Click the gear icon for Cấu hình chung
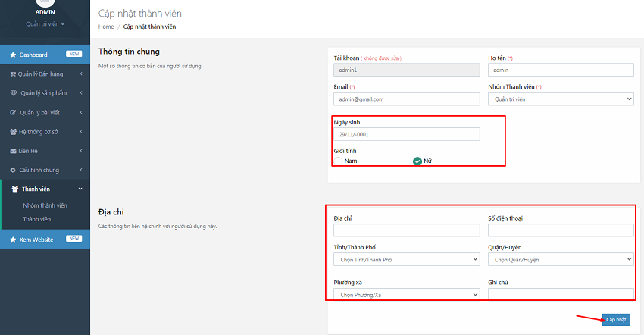The image size is (644, 335). (13, 170)
